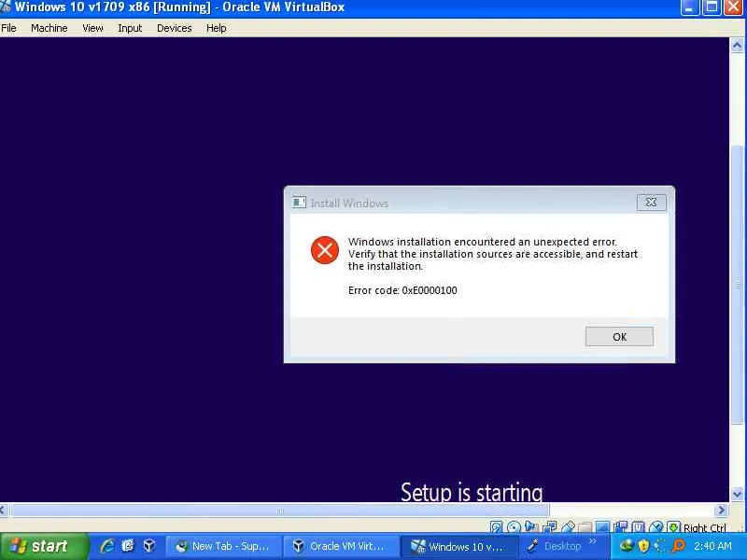Click the vertical scrollbar down arrow
The height and width of the screenshot is (560, 747).
click(737, 494)
